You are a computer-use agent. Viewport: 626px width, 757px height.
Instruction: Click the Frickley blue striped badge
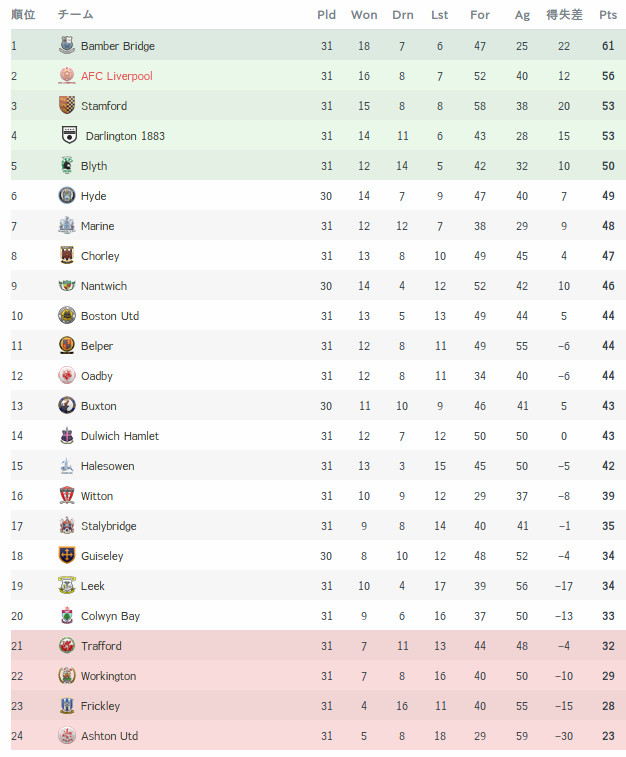tap(67, 705)
